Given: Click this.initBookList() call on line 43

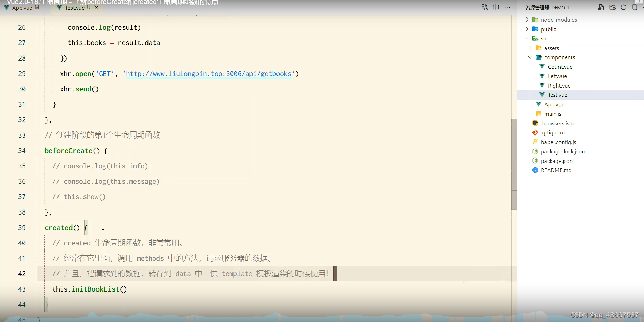Looking at the screenshot, I should (90, 289).
